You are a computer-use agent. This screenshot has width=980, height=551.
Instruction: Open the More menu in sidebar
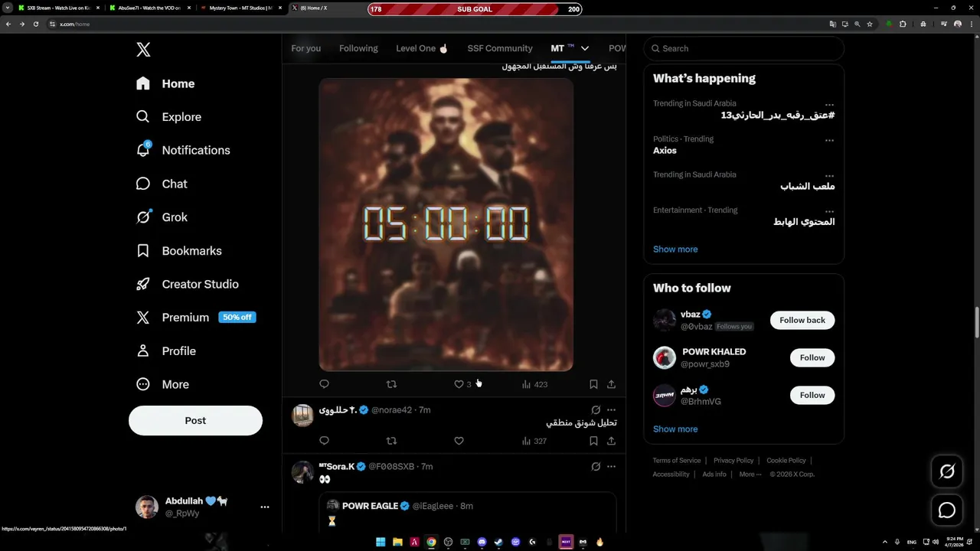point(163,384)
